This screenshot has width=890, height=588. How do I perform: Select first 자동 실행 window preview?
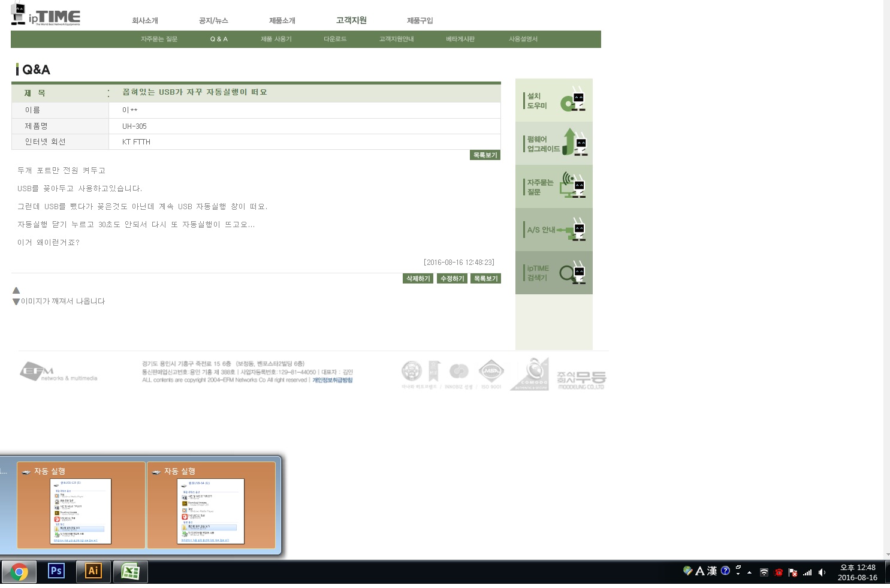(x=81, y=505)
